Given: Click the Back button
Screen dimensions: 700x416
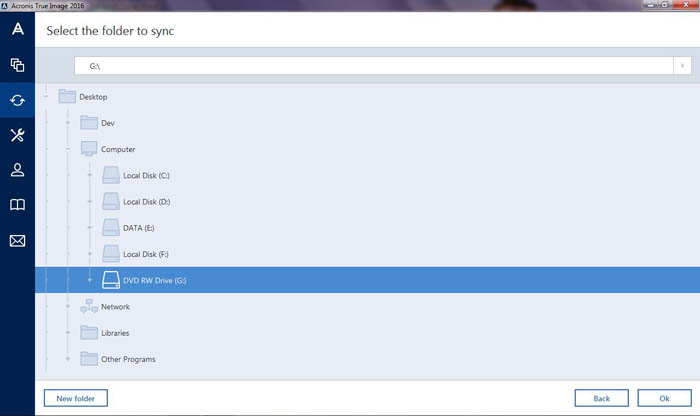Looking at the screenshot, I should coord(601,398).
